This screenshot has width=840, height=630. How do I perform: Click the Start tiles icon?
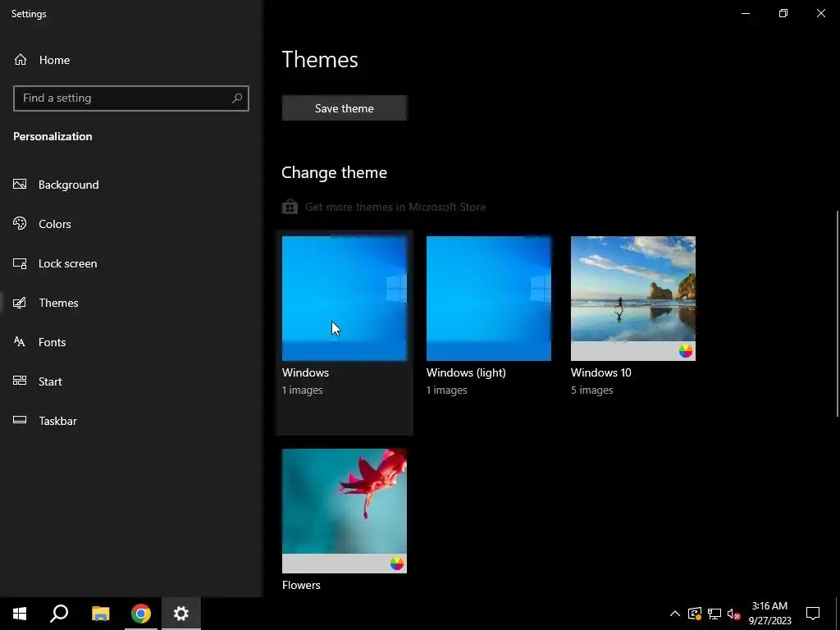pos(20,381)
